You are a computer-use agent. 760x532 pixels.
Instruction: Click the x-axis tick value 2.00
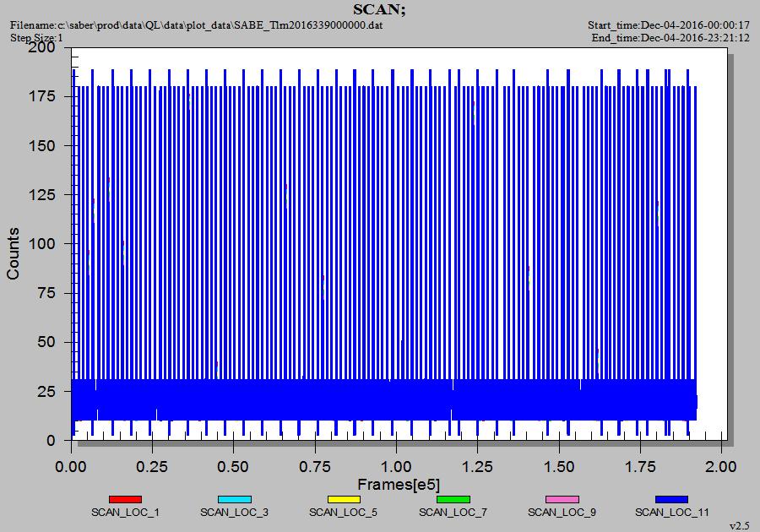(x=721, y=467)
